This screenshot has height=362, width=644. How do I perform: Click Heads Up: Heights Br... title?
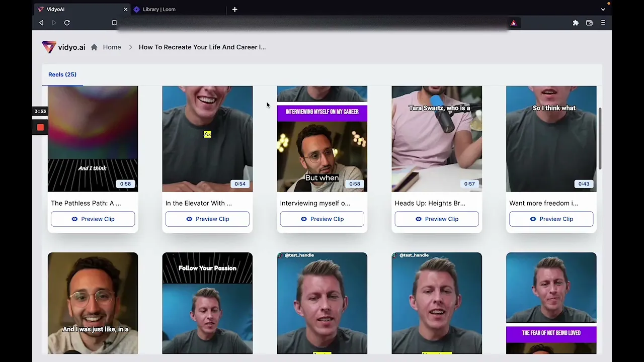pos(430,203)
